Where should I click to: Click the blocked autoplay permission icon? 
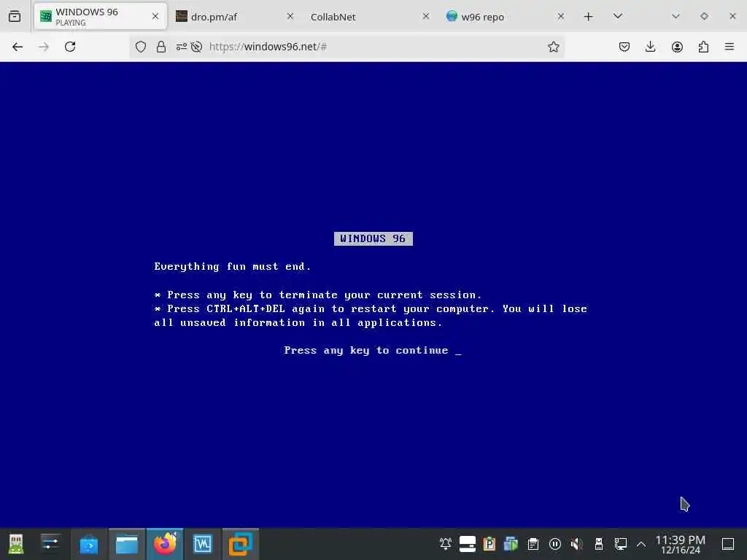coord(196,47)
